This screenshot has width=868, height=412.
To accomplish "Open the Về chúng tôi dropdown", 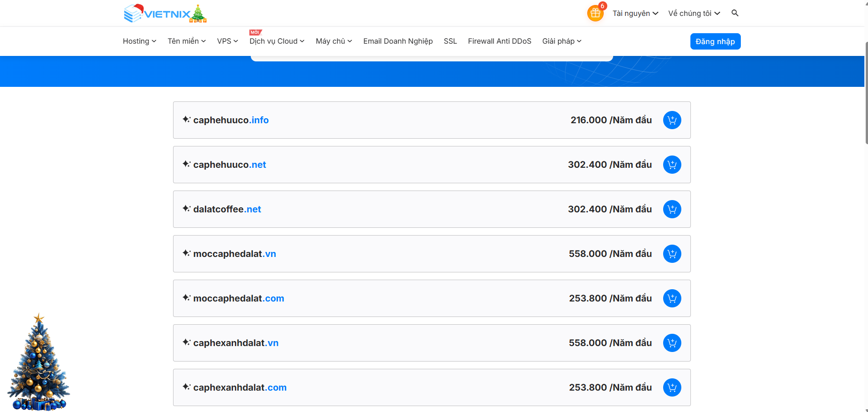I will tap(694, 14).
